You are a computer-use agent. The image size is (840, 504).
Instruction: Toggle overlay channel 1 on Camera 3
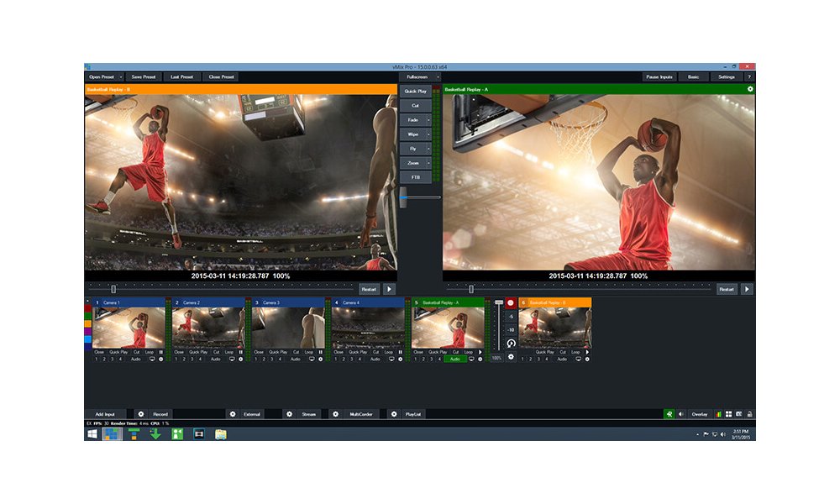tap(256, 359)
